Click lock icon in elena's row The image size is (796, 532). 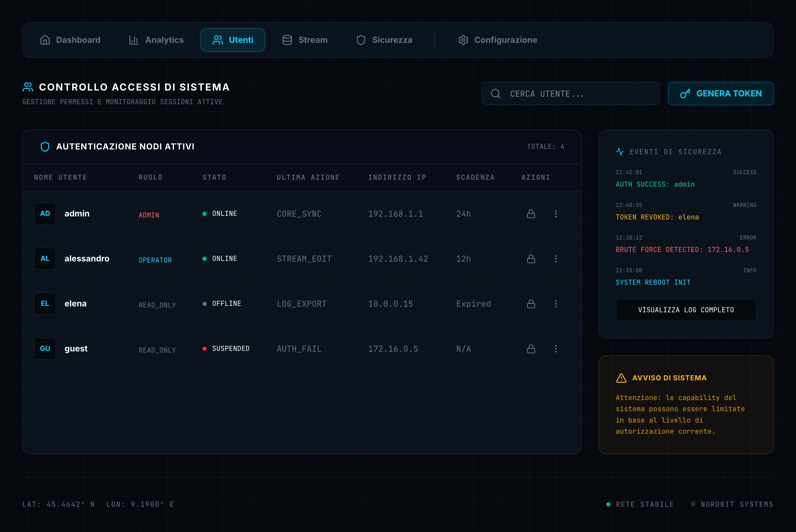click(x=531, y=304)
